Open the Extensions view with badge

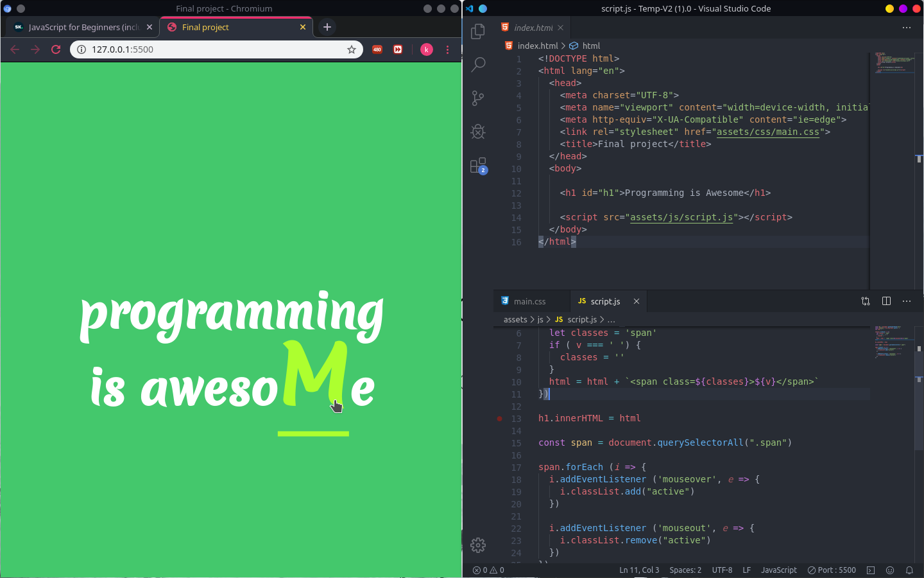(478, 166)
